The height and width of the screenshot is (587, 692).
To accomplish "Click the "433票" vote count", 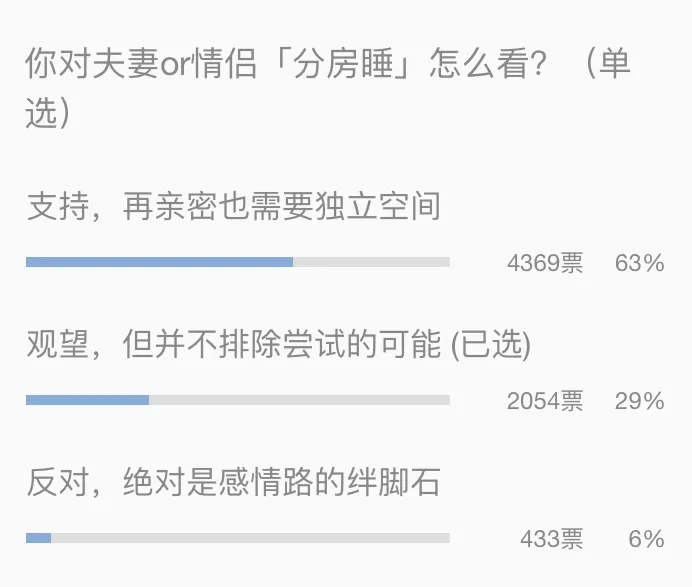I will tap(551, 540).
